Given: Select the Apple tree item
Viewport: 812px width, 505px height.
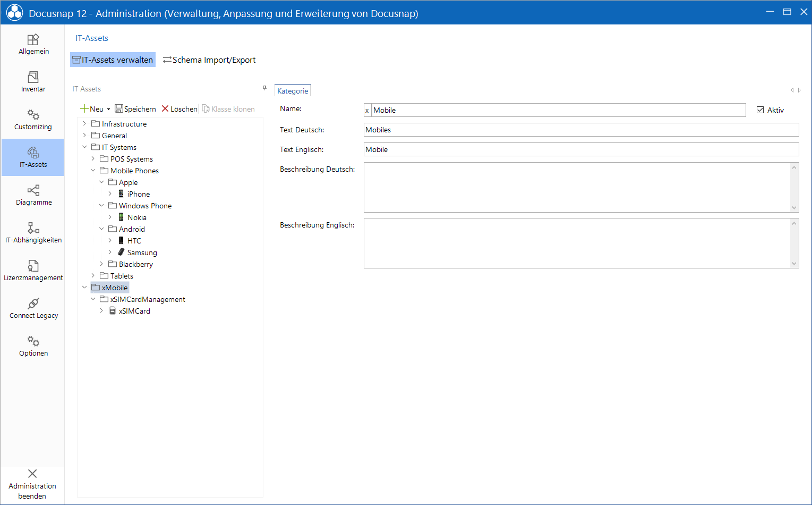Looking at the screenshot, I should [x=128, y=182].
